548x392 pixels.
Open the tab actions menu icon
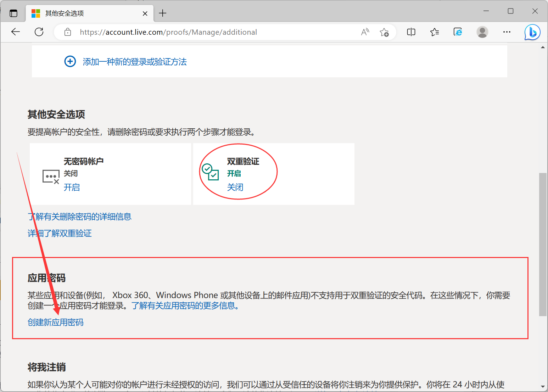[13, 13]
